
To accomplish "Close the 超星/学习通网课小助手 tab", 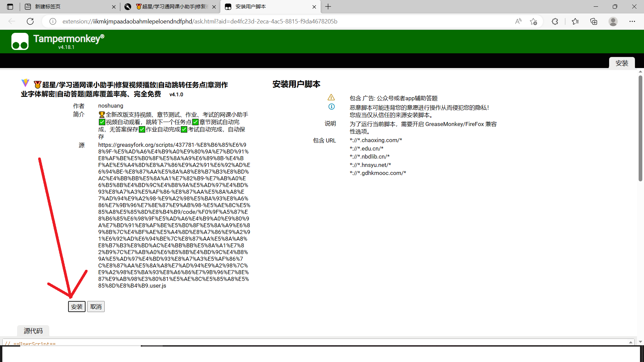I will (x=214, y=7).
